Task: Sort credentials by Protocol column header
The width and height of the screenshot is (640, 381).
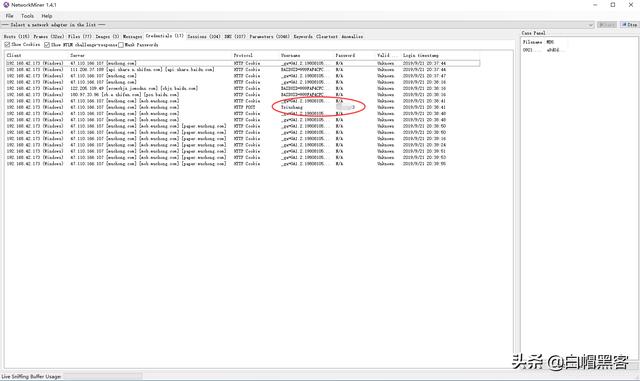Action: pyautogui.click(x=243, y=55)
